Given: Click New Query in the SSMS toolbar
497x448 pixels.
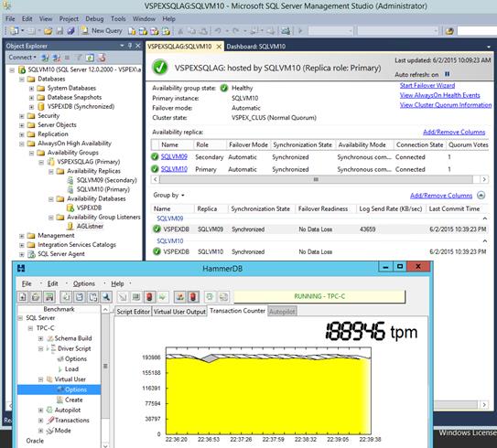Looking at the screenshot, I should (x=103, y=31).
